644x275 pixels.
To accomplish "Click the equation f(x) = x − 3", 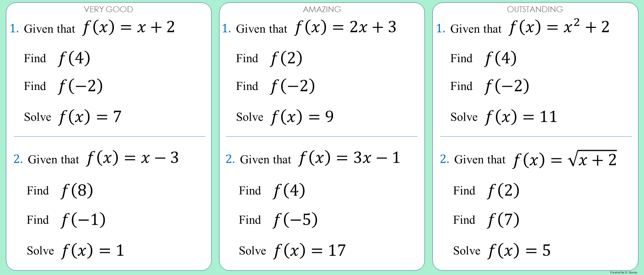I will pos(132,158).
